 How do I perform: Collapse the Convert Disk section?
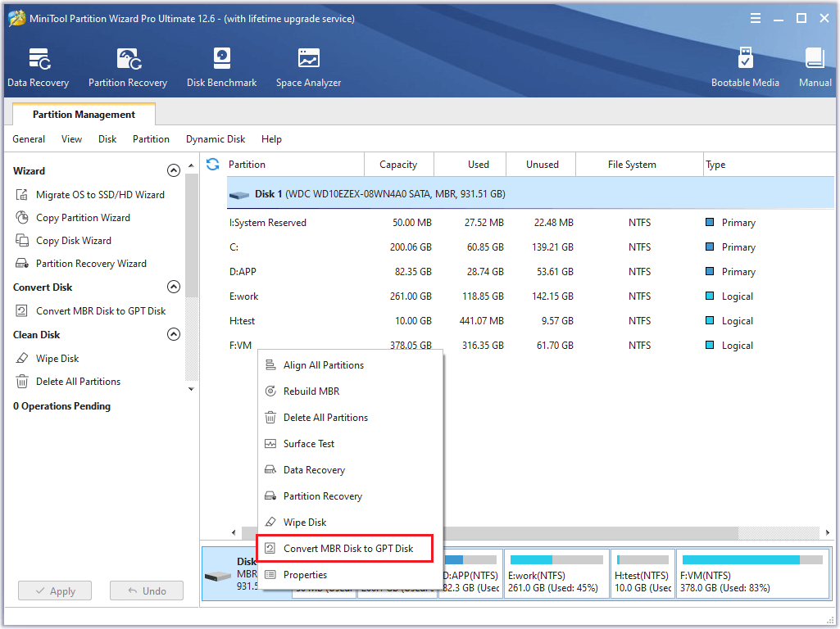174,287
